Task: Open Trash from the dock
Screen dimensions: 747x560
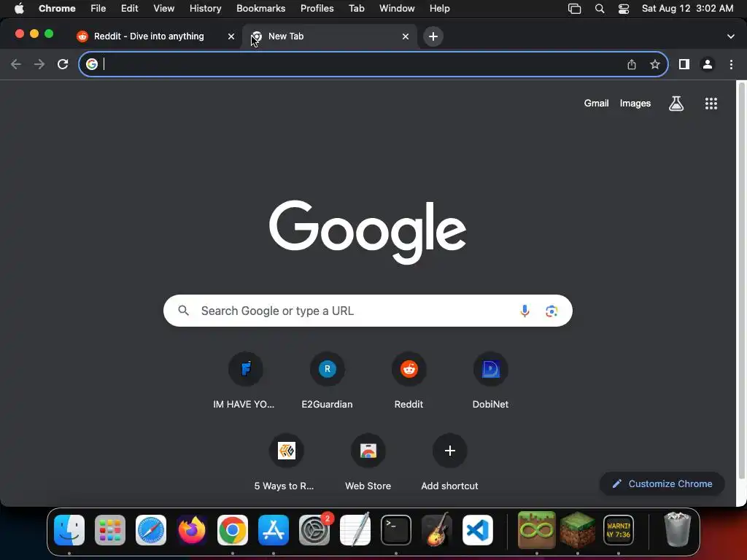Action: coord(677,530)
